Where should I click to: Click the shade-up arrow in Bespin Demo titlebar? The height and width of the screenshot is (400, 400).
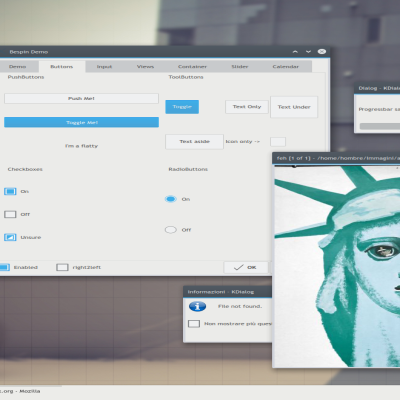click(x=295, y=52)
